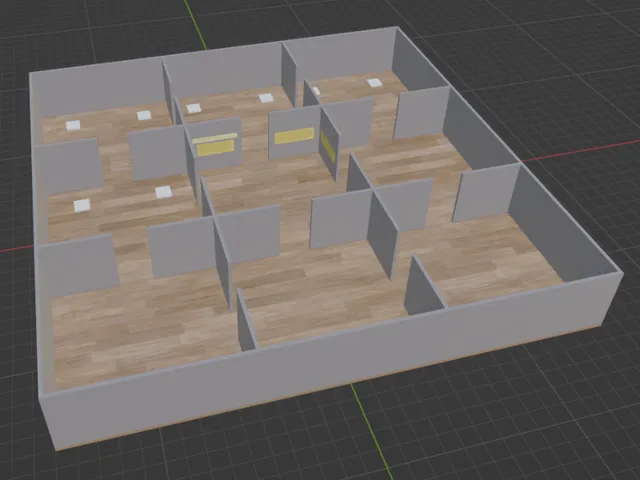
Task: Select the leftmost yellow wall panel
Action: pyautogui.click(x=216, y=146)
